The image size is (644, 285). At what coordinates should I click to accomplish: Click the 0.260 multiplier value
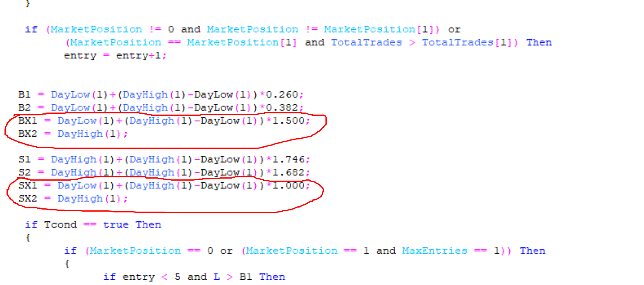282,95
